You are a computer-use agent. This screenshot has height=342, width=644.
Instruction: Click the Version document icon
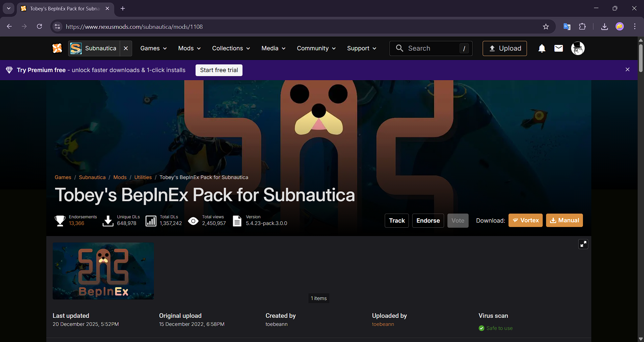pos(237,221)
